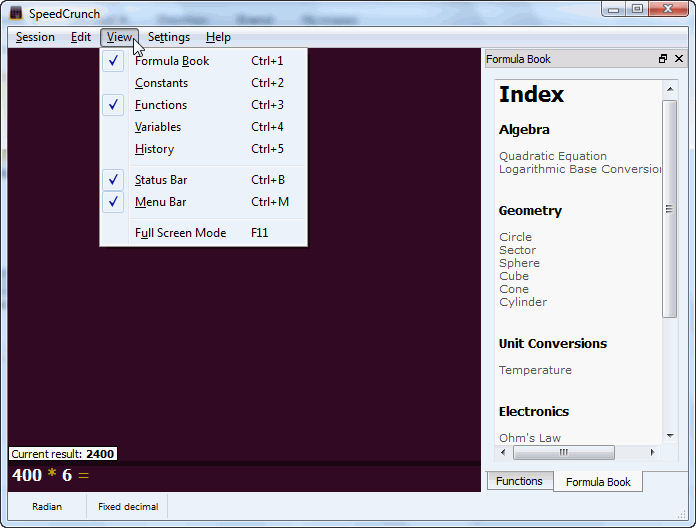Screen dimensions: 696x528
Task: Click the Current result 2400 tooltip
Action: pyautogui.click(x=63, y=454)
